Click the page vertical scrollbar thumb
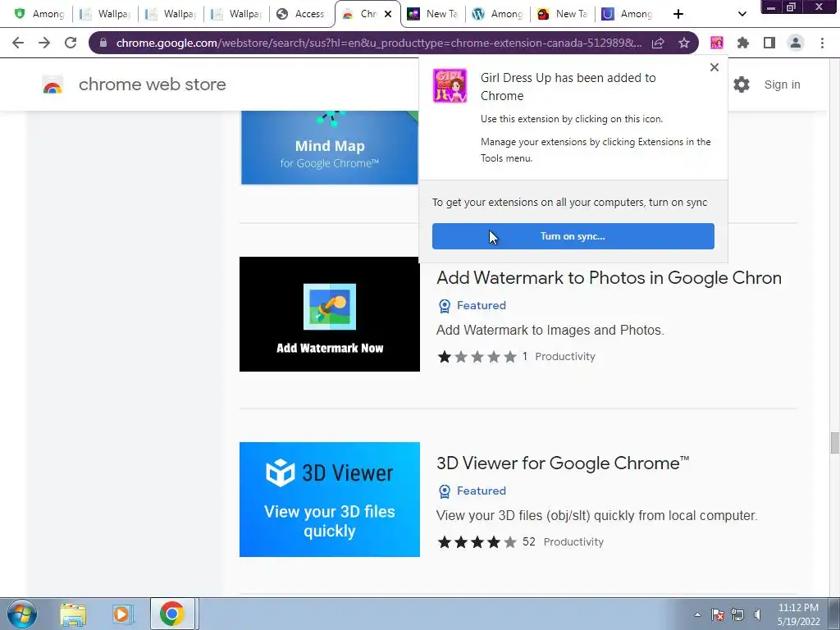 (834, 443)
